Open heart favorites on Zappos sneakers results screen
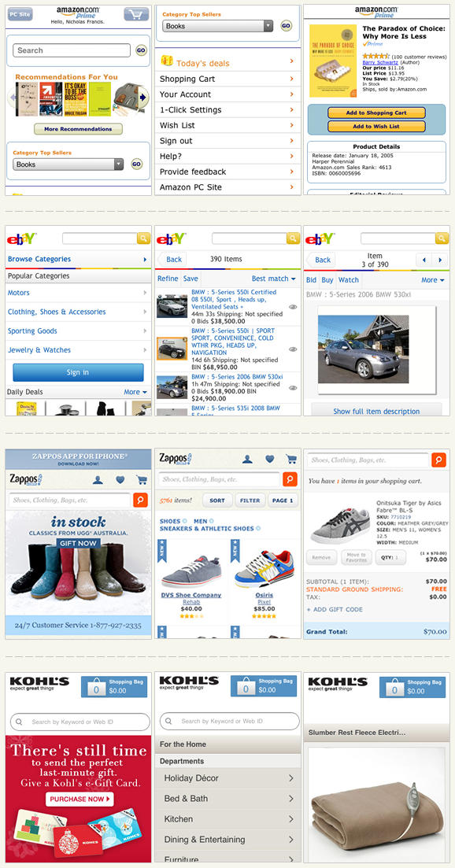Screen dimensions: 455x868 (x=269, y=458)
